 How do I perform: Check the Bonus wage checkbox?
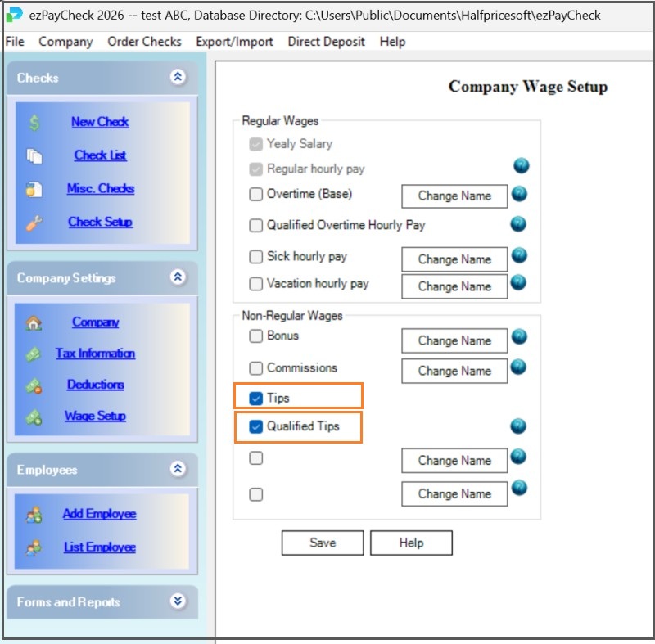pos(256,336)
